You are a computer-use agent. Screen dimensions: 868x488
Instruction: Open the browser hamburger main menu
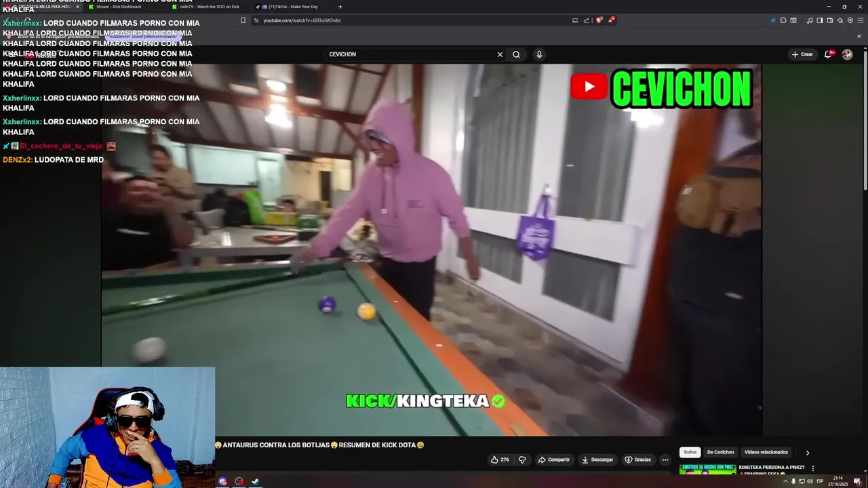pos(860,20)
